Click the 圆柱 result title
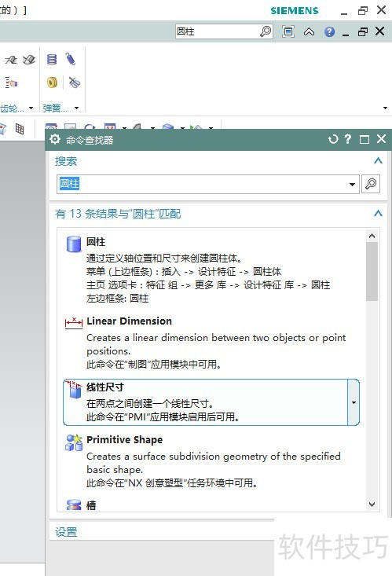Image resolution: width=392 pixels, height=576 pixels. point(96,242)
